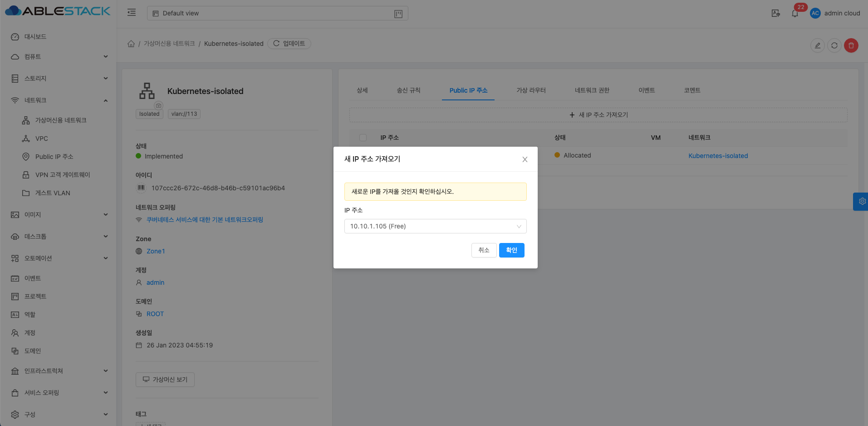Click the refresh icon in top right
The height and width of the screenshot is (426, 868).
click(834, 45)
